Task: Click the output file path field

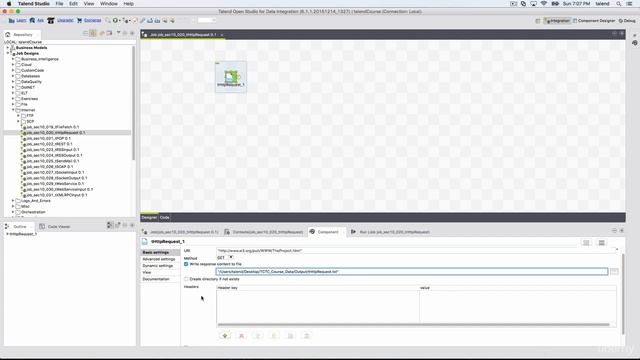Action: tap(411, 271)
